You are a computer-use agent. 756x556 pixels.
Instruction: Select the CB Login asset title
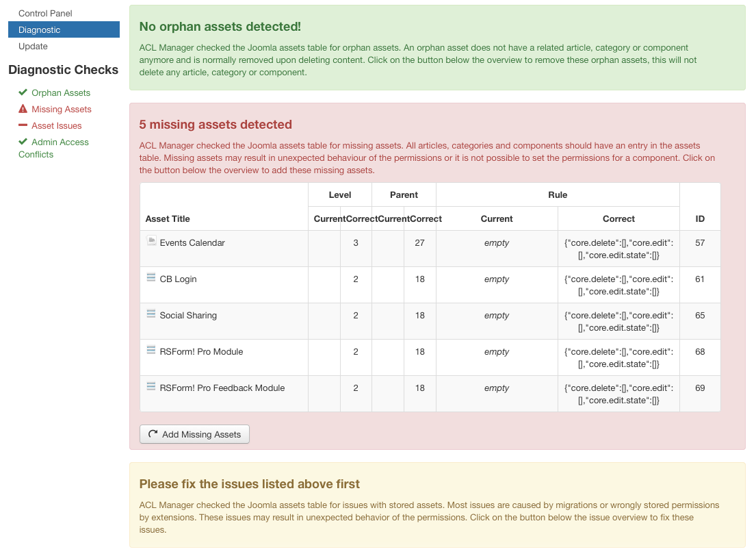(178, 279)
